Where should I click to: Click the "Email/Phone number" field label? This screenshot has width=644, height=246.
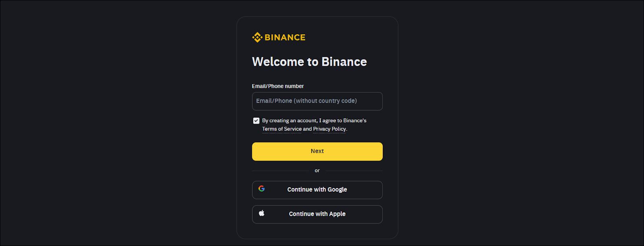tap(278, 86)
